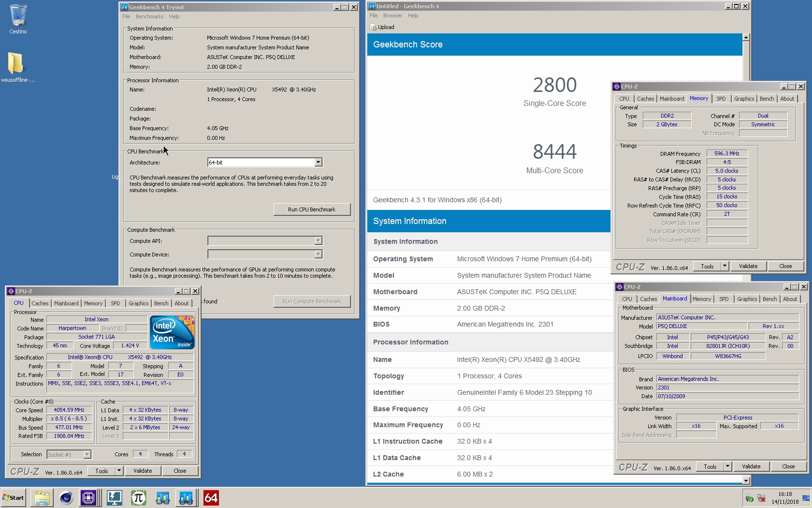The height and width of the screenshot is (508, 812).
Task: Click the Windows Start button
Action: [x=13, y=498]
